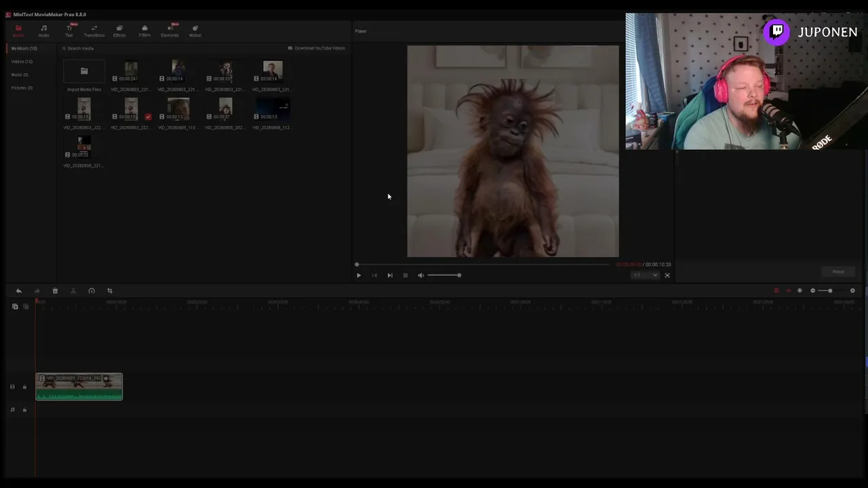Screen dimensions: 868x488
Task: Click the video track icon
Action: click(x=12, y=387)
